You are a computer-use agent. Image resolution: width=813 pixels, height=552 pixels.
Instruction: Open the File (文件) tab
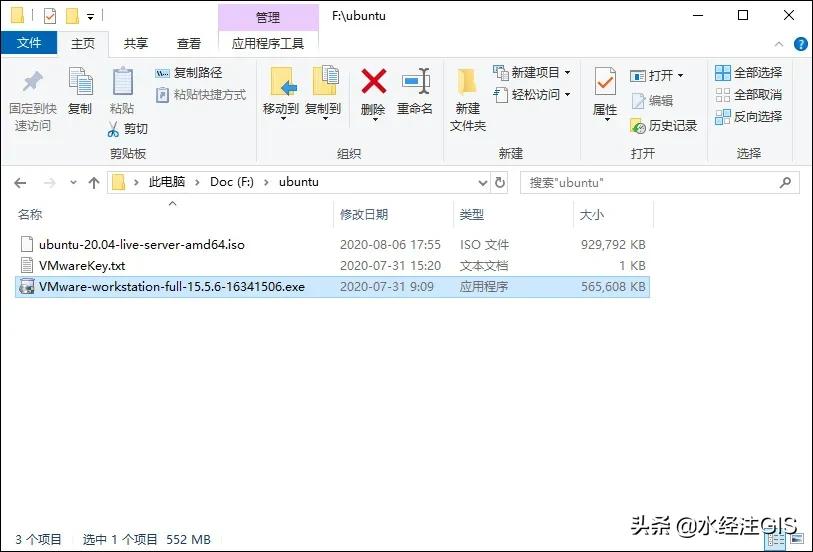(29, 43)
